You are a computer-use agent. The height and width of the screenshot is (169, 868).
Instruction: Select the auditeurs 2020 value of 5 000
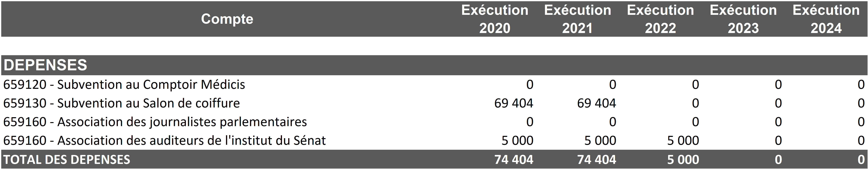(517, 140)
